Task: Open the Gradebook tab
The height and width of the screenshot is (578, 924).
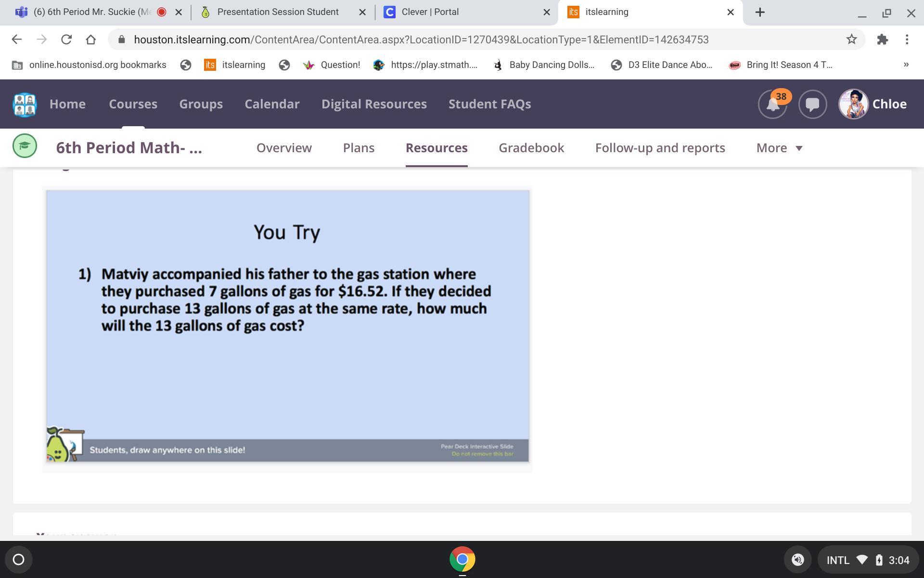Action: point(531,148)
